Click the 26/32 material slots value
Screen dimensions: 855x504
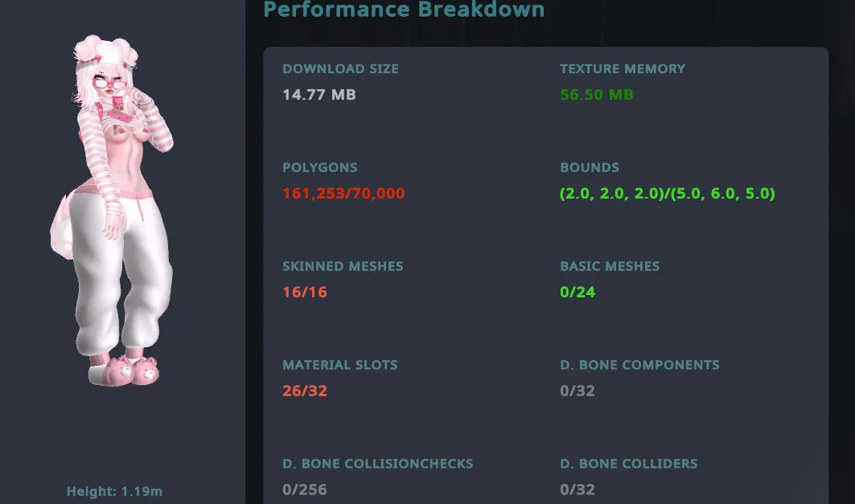(x=304, y=391)
